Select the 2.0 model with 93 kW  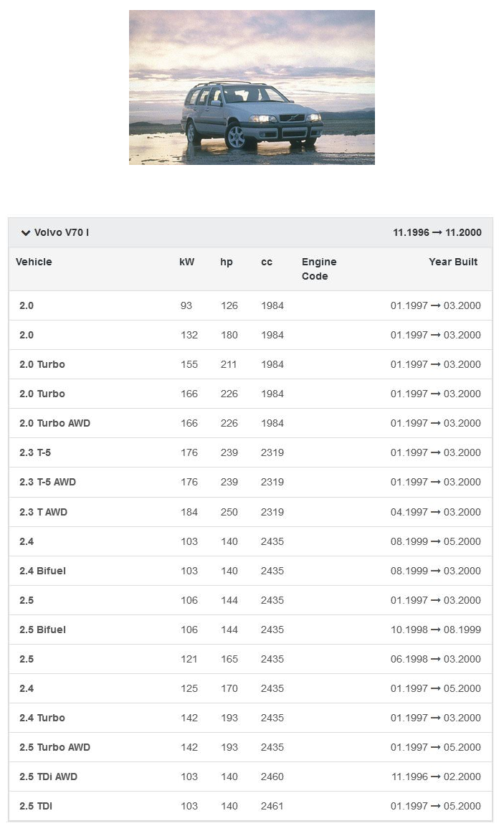(x=27, y=305)
